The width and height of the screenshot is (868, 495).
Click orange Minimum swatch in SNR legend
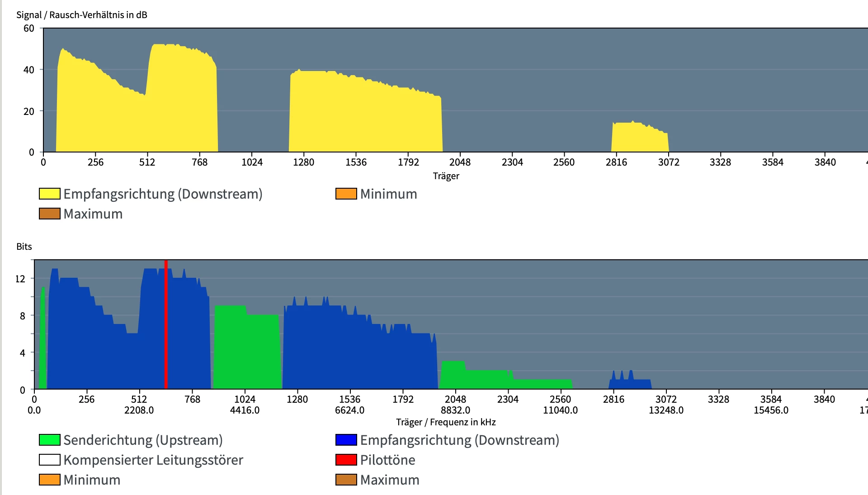346,194
